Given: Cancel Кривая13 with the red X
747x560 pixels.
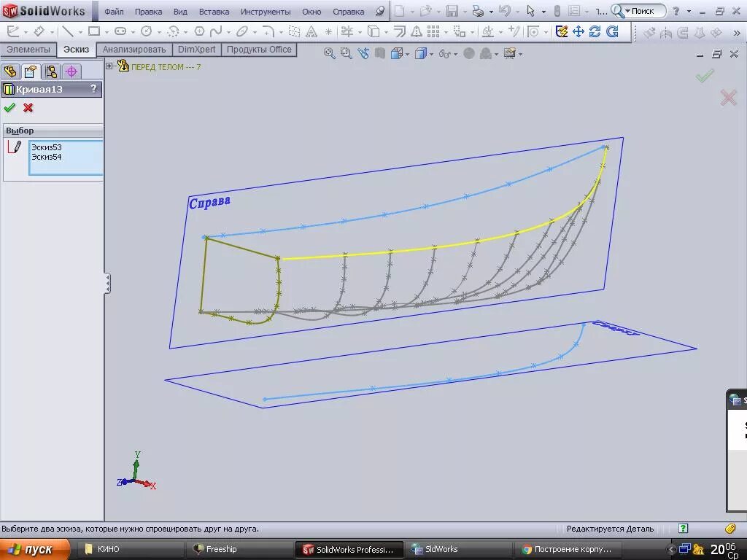Looking at the screenshot, I should [28, 108].
